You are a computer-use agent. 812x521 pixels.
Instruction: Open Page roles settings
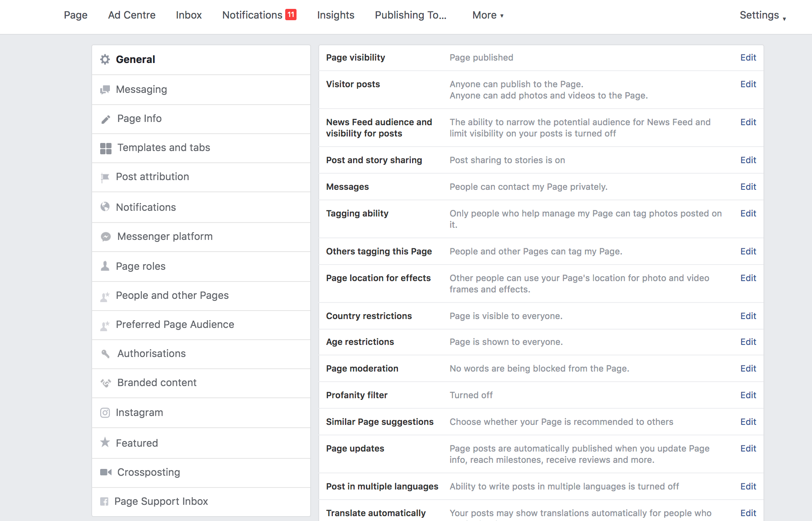[201, 266]
